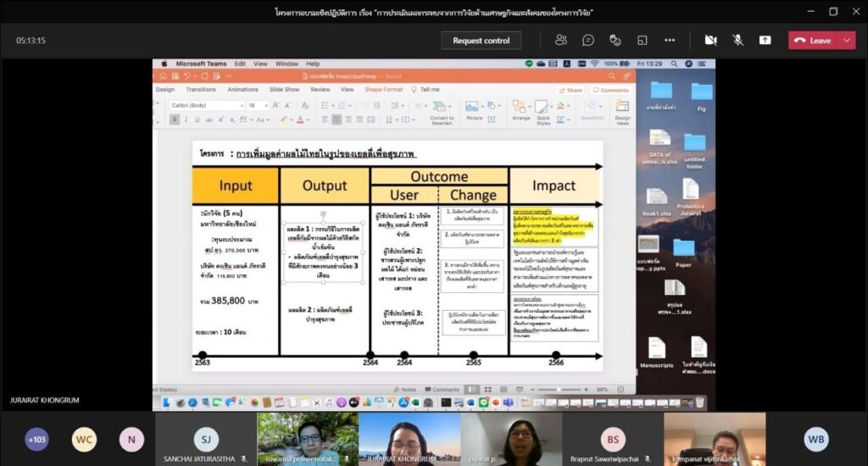Click the red Leave button
Screen dimensions: 868x466
pos(813,40)
